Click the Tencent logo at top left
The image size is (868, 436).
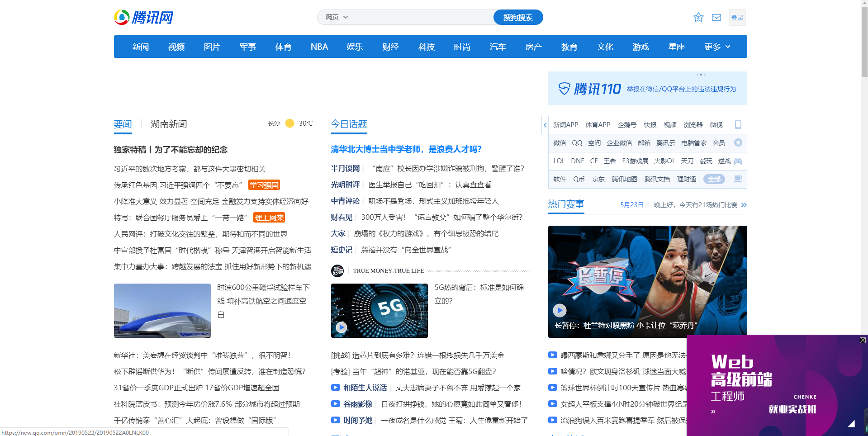point(143,17)
